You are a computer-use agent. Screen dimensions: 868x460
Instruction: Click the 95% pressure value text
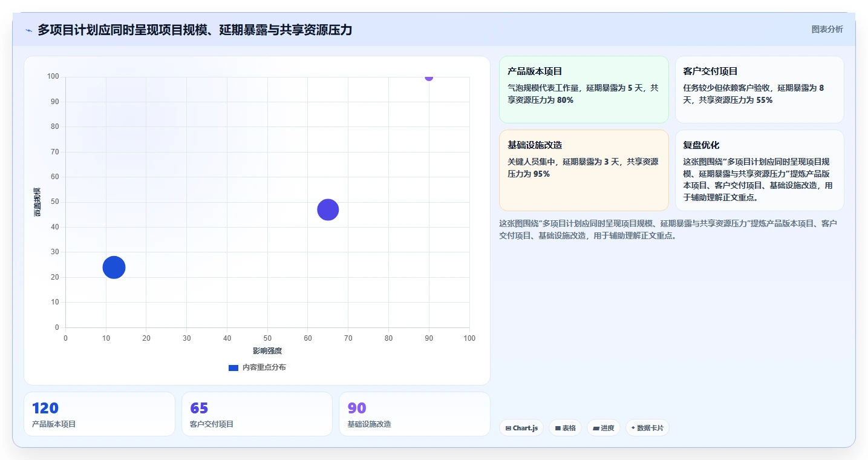coord(542,174)
